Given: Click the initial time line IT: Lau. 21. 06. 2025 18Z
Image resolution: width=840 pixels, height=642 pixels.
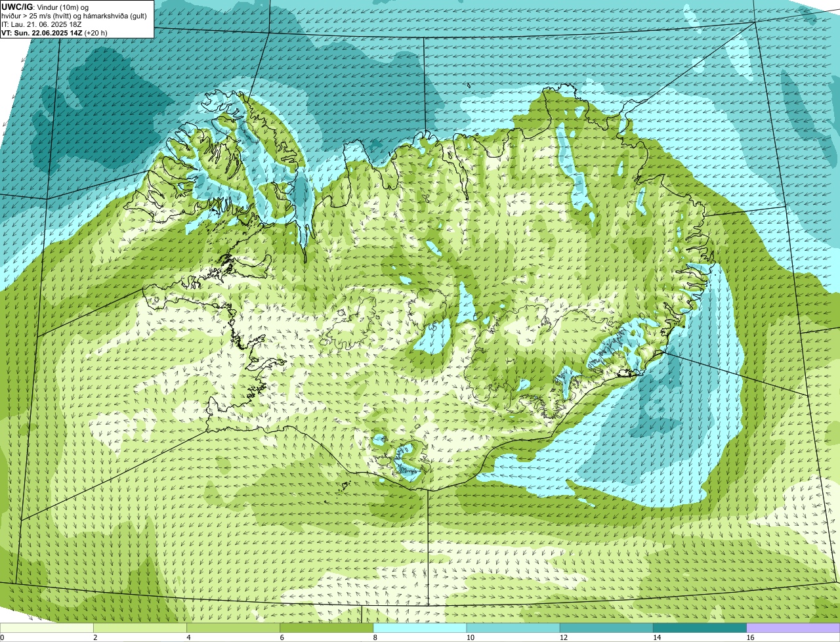Looking at the screenshot, I should (x=41, y=24).
